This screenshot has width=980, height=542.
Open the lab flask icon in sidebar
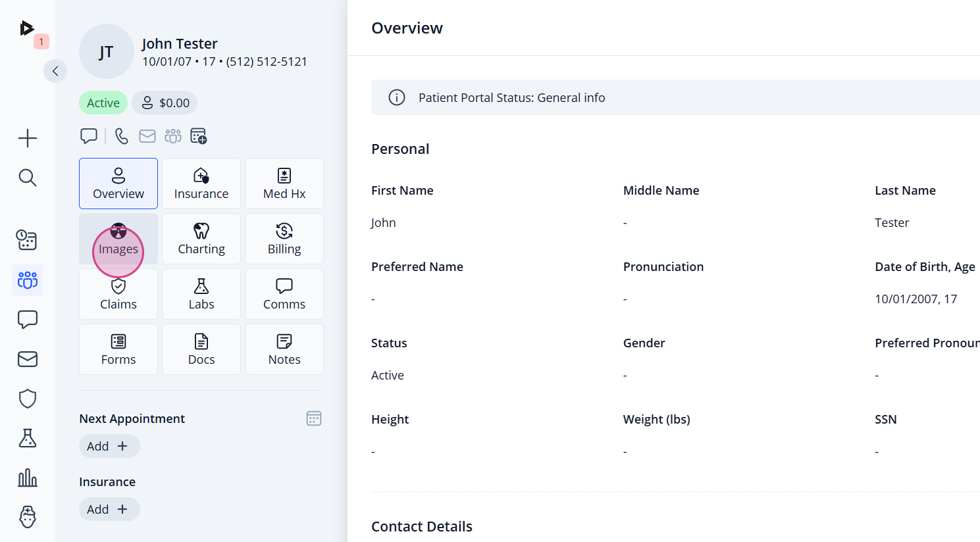(28, 438)
